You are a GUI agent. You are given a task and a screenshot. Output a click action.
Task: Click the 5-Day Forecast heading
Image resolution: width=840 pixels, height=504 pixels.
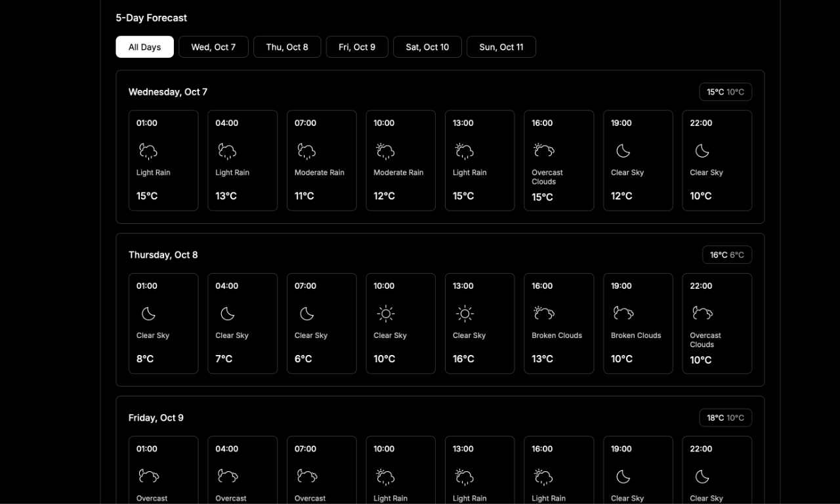(x=151, y=18)
